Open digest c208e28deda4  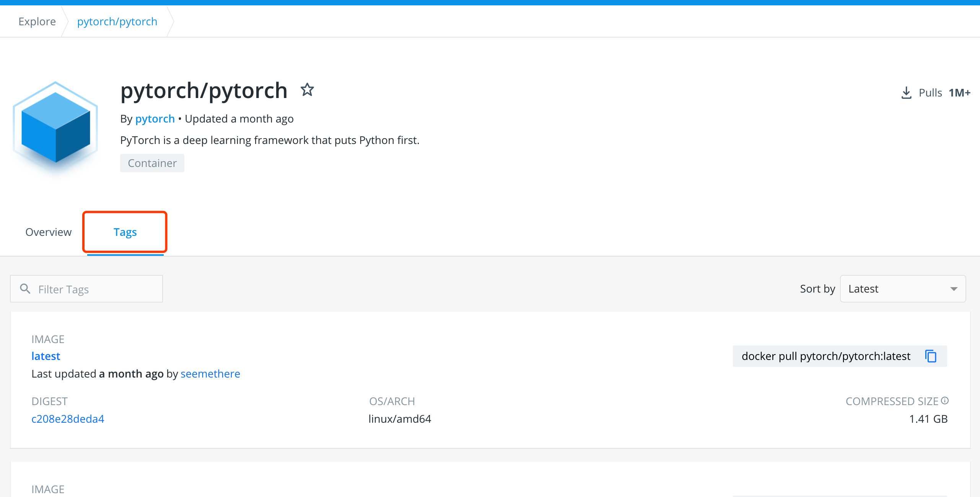tap(68, 419)
